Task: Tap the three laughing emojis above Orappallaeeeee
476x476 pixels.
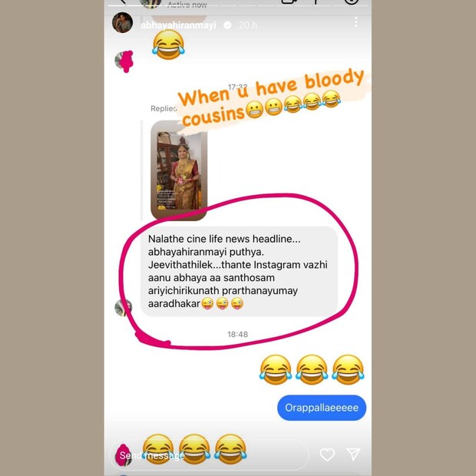Action: [x=312, y=369]
